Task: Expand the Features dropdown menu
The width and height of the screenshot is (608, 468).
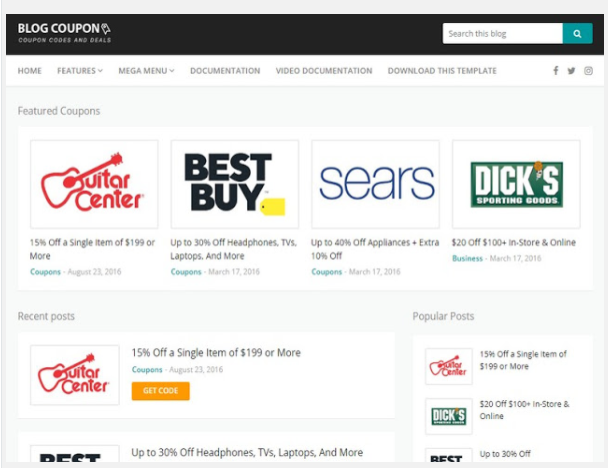Action: (x=80, y=71)
